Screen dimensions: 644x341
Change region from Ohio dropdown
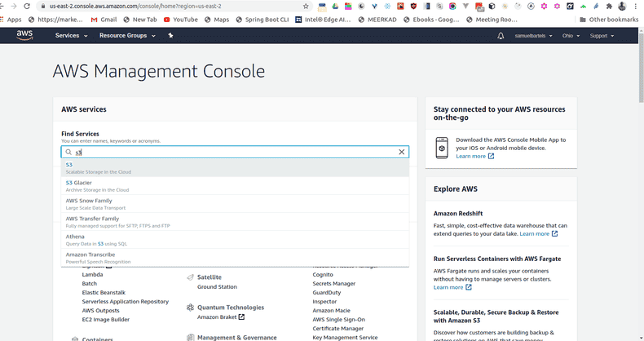(x=571, y=36)
